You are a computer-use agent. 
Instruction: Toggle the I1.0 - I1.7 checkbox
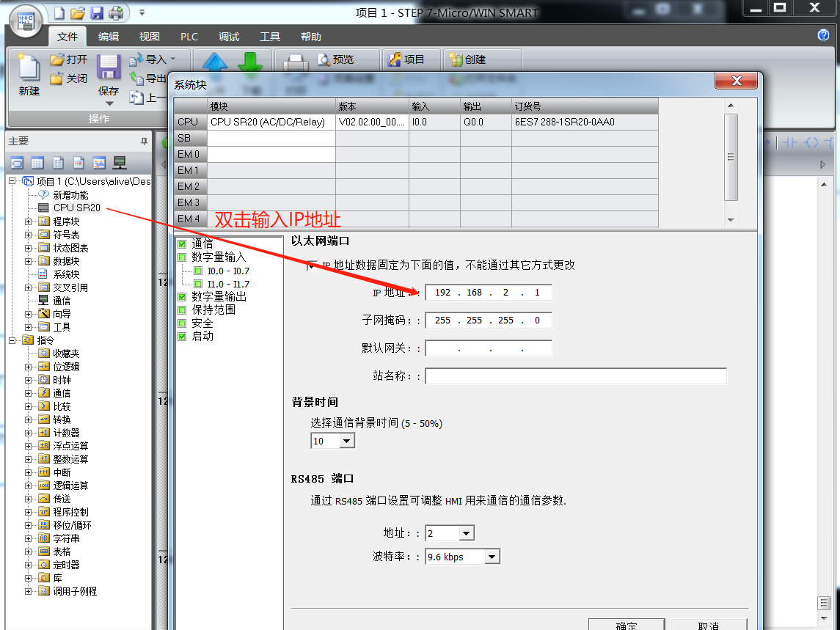pyautogui.click(x=198, y=284)
